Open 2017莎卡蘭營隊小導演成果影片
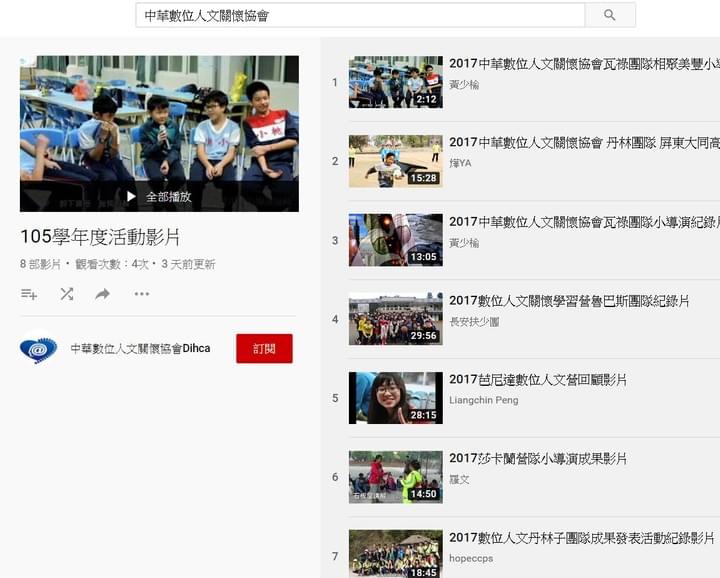Screen dimensions: 720x578 click(538, 459)
